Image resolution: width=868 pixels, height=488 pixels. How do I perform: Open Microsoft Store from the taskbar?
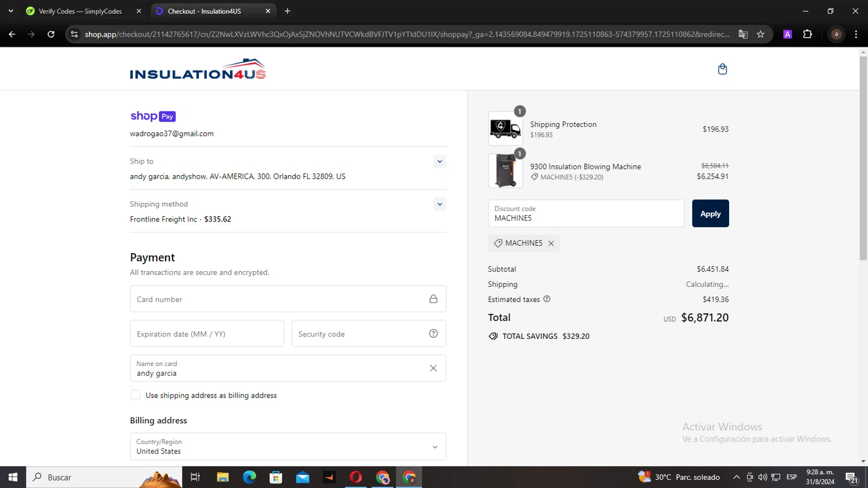[x=276, y=477]
